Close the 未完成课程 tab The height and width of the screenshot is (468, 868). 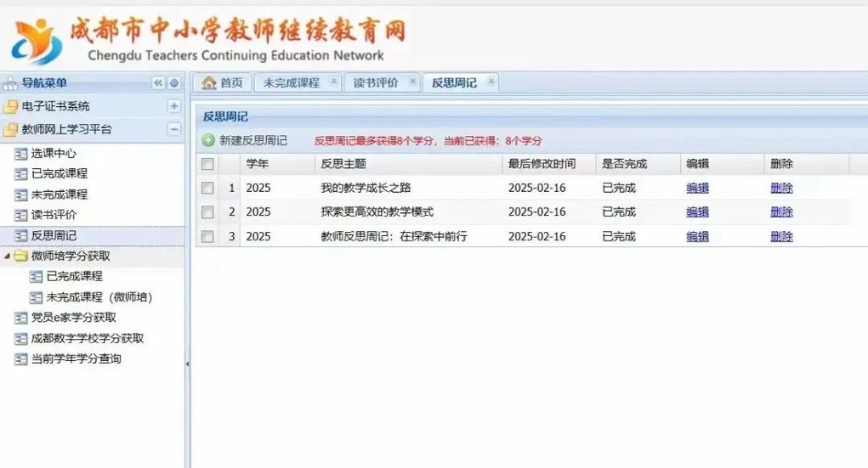[x=334, y=82]
